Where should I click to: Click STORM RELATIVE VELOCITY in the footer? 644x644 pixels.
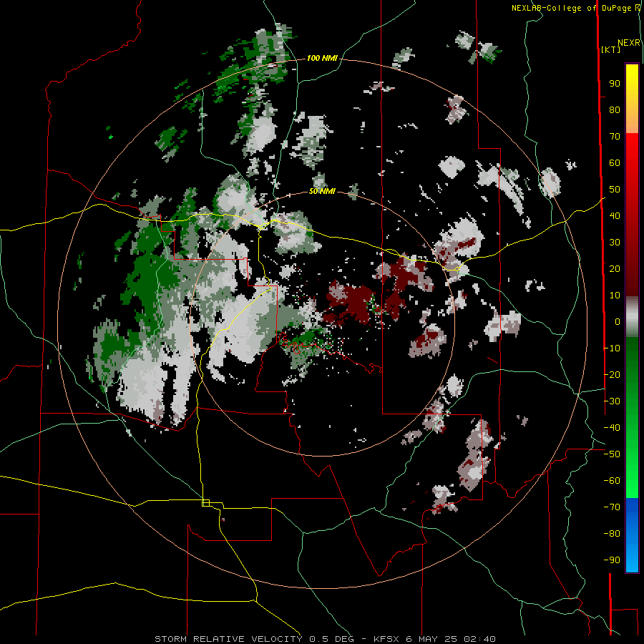click(228, 639)
